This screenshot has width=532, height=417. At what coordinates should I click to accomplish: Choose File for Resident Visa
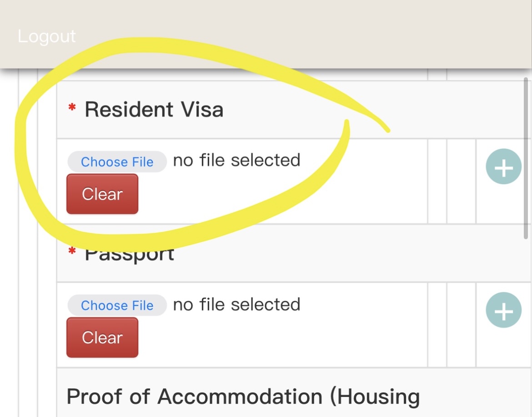(x=117, y=162)
